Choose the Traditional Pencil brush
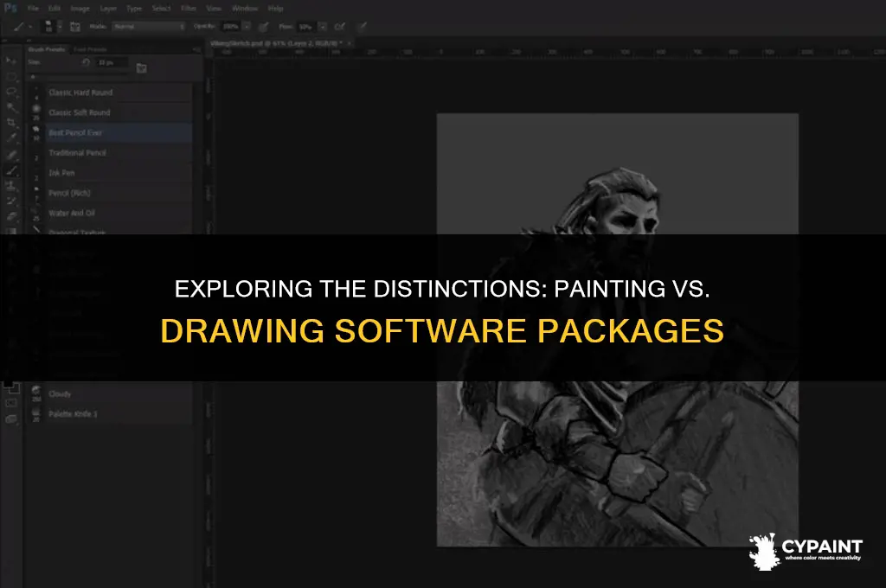This screenshot has width=886, height=588. [x=111, y=152]
